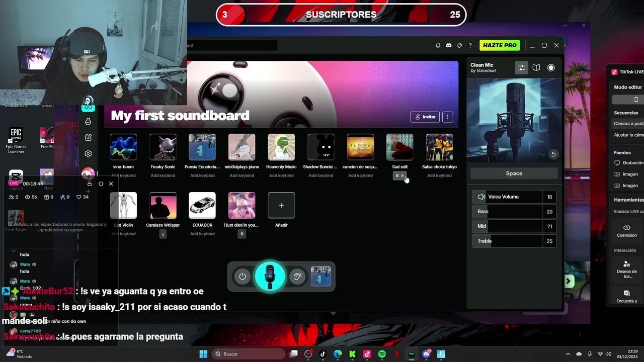
Task: Open the Voicemod sidebar clapperboard icon
Action: 88,137
